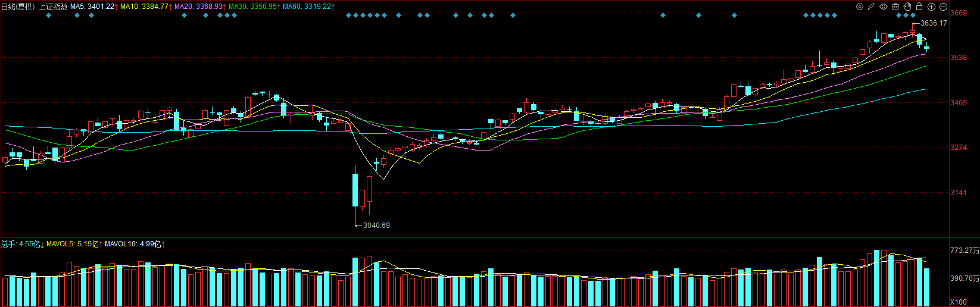
Task: Click the 773.27万 volume axis label
Action: pyautogui.click(x=965, y=251)
